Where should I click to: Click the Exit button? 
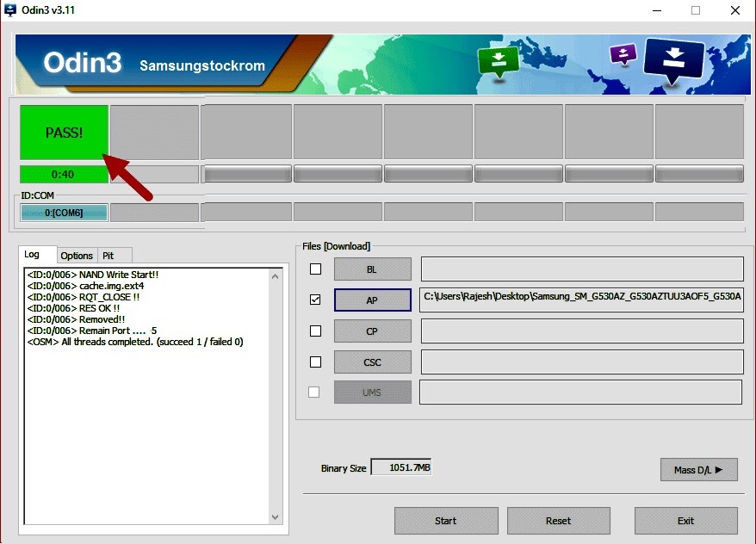685,521
